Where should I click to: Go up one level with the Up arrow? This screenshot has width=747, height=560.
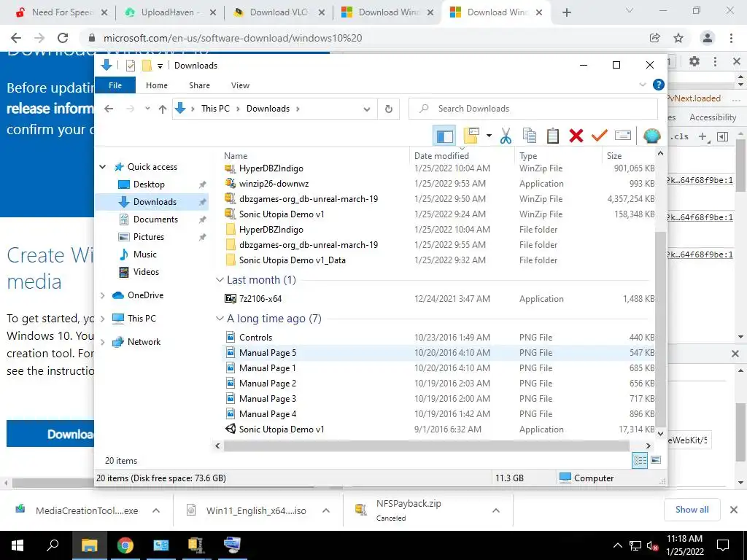click(x=163, y=109)
